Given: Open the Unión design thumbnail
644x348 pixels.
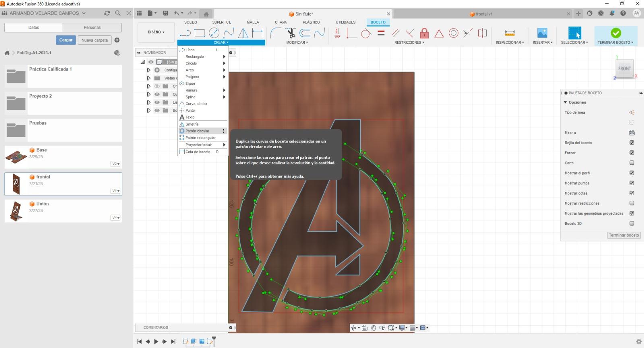Looking at the screenshot, I should (x=16, y=211).
